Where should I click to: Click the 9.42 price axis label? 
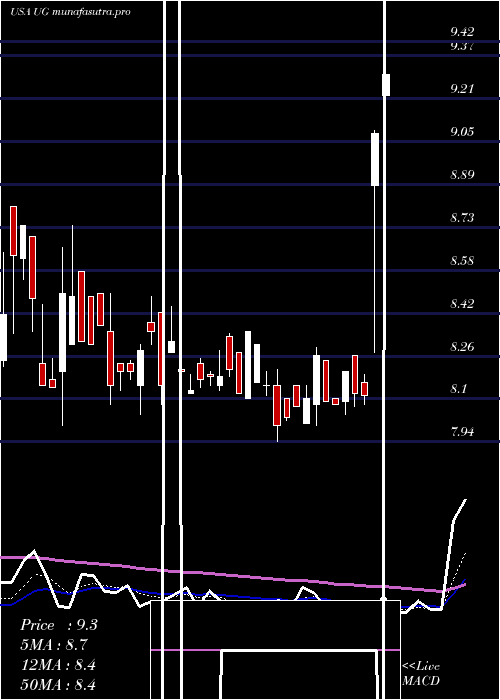click(462, 32)
